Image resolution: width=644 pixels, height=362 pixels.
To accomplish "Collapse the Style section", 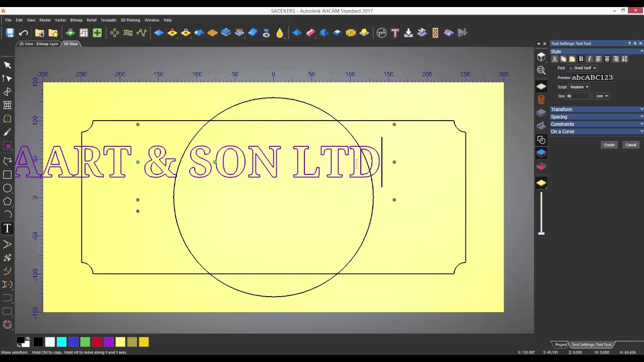I will (597, 51).
